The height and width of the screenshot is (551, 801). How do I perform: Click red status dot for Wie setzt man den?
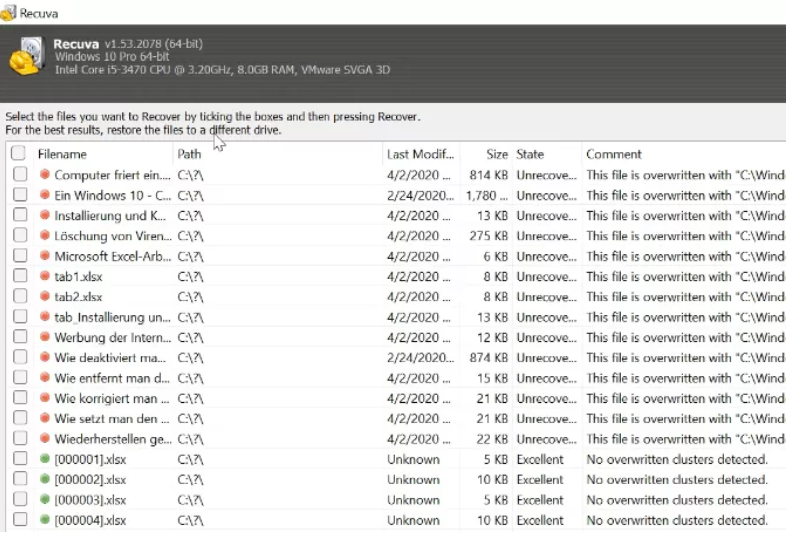[45, 418]
